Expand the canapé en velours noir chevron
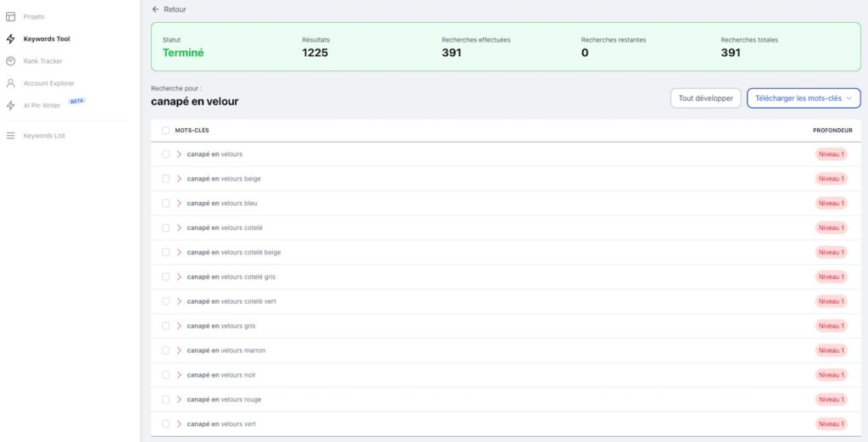Image resolution: width=868 pixels, height=442 pixels. point(179,375)
